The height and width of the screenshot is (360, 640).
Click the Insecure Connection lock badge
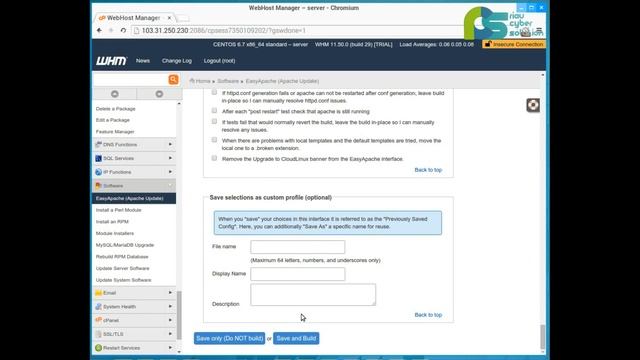513,44
